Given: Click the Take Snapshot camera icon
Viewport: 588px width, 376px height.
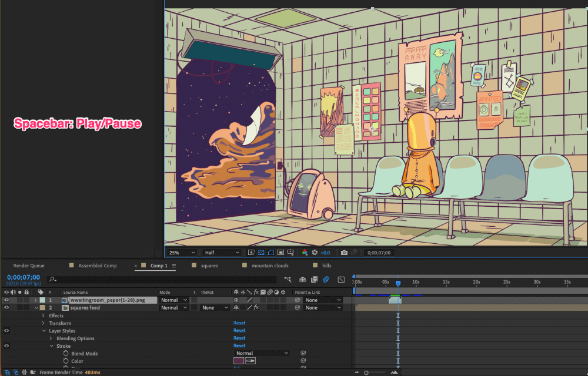Looking at the screenshot, I should point(344,253).
